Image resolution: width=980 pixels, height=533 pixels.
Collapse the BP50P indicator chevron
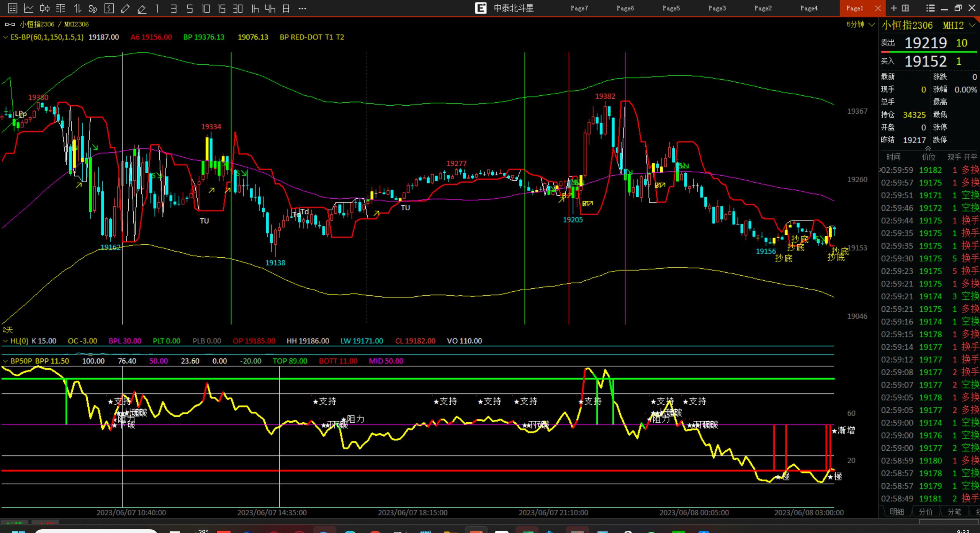[5, 361]
